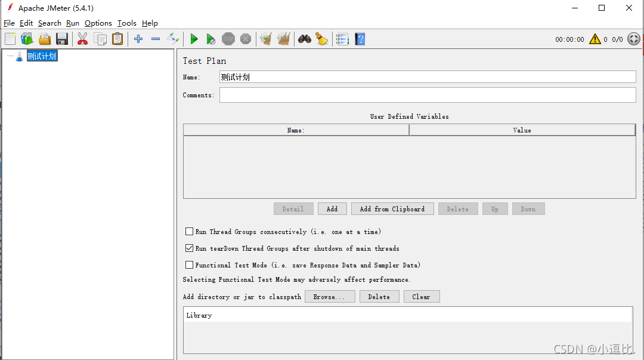The height and width of the screenshot is (360, 644).
Task: Click the Up button
Action: tap(495, 208)
